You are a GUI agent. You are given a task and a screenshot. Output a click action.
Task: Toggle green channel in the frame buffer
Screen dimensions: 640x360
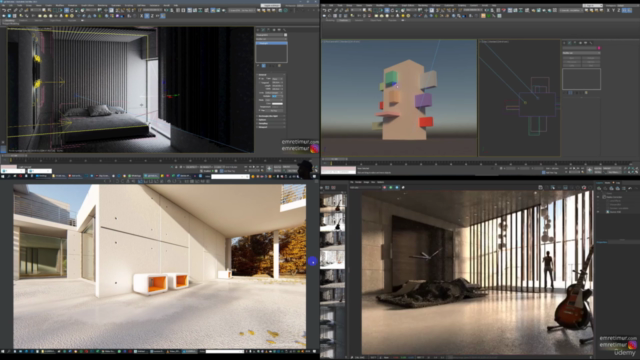pos(391,187)
